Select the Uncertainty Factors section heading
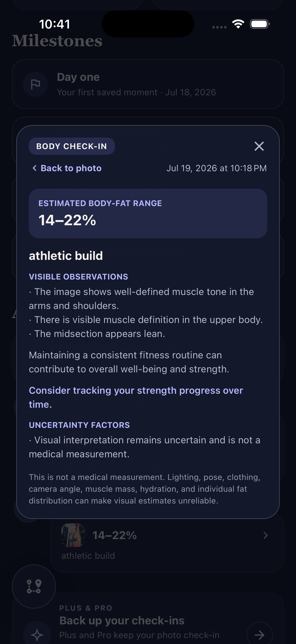296x644 pixels. (80, 425)
